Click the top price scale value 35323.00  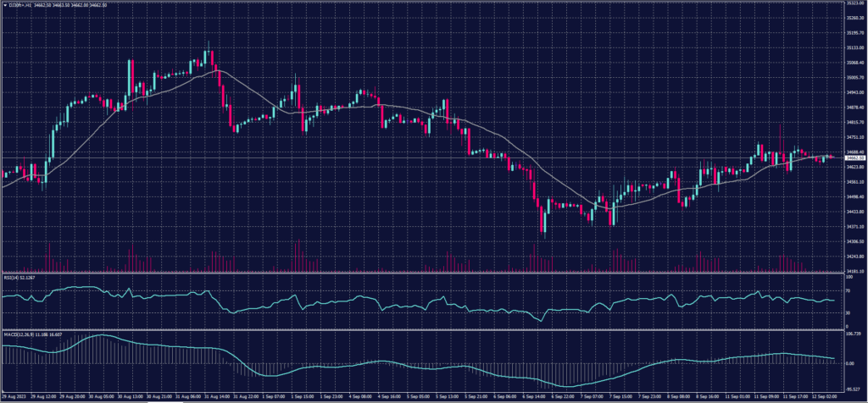[853, 3]
